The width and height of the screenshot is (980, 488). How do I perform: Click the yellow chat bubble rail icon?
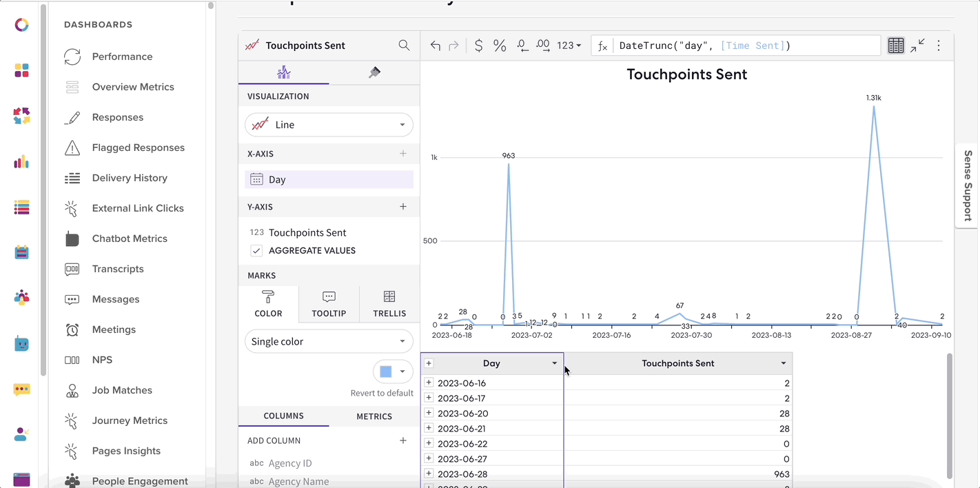[x=21, y=389]
